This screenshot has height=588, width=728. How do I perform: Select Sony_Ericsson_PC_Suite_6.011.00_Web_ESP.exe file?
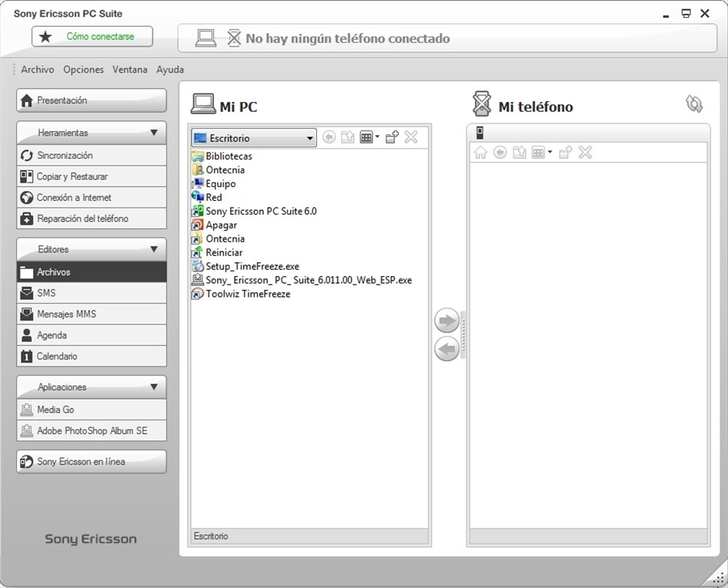point(301,280)
